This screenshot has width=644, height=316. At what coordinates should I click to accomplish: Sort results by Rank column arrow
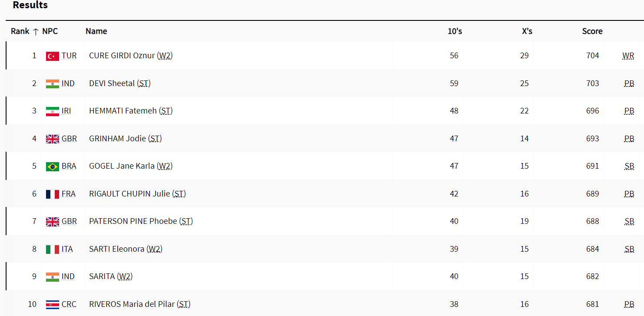[x=36, y=31]
